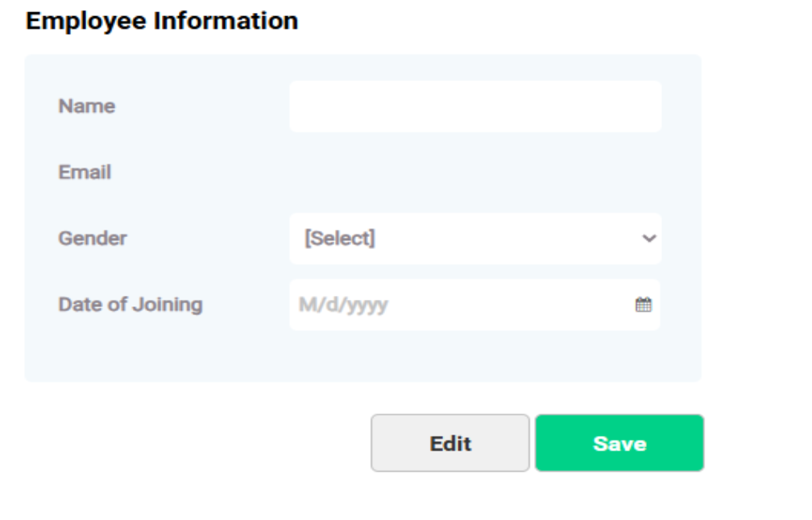812x520 pixels.
Task: Focus the Name text input field
Action: coord(475,106)
